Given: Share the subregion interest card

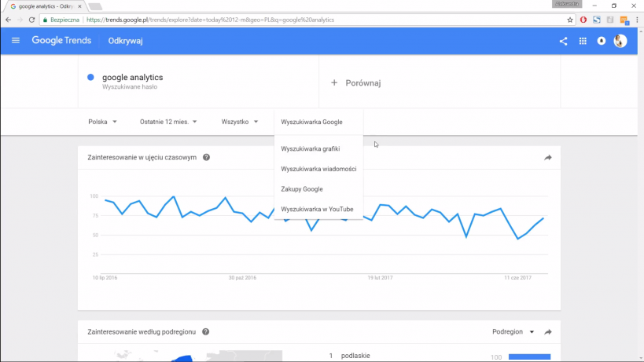Looking at the screenshot, I should 548,331.
